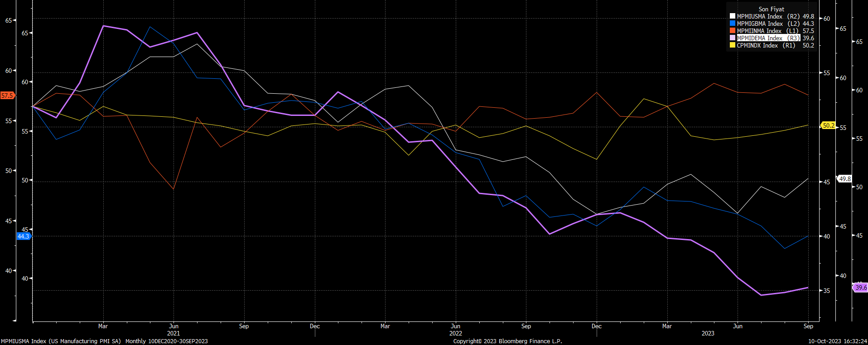Select the MPMIGBMA Index (L2) legend entry
The width and height of the screenshot is (868, 345).
(x=768, y=24)
